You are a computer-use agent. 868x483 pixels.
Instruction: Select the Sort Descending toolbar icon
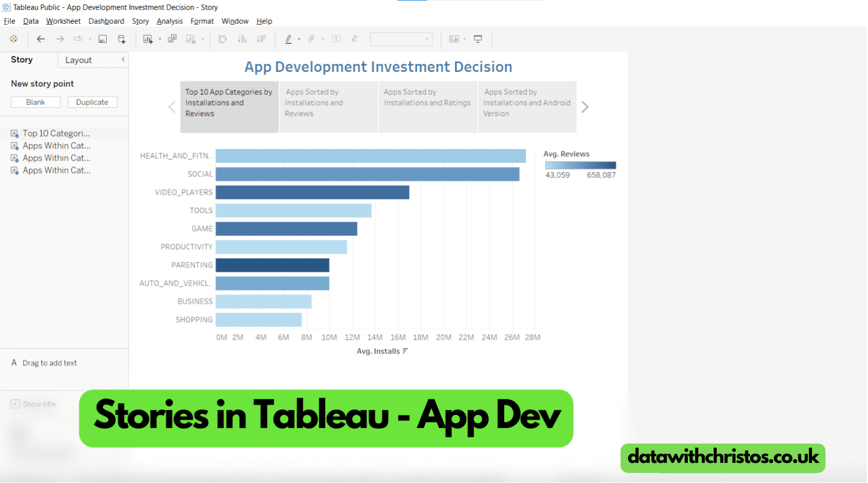tap(261, 39)
